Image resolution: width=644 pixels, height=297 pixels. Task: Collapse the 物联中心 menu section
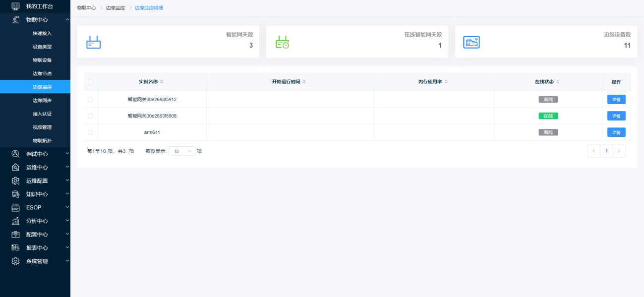[x=67, y=20]
